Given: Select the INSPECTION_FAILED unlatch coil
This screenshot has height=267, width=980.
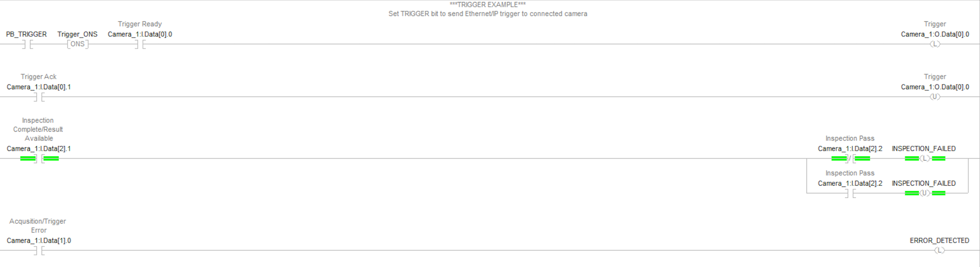Looking at the screenshot, I should click(924, 193).
